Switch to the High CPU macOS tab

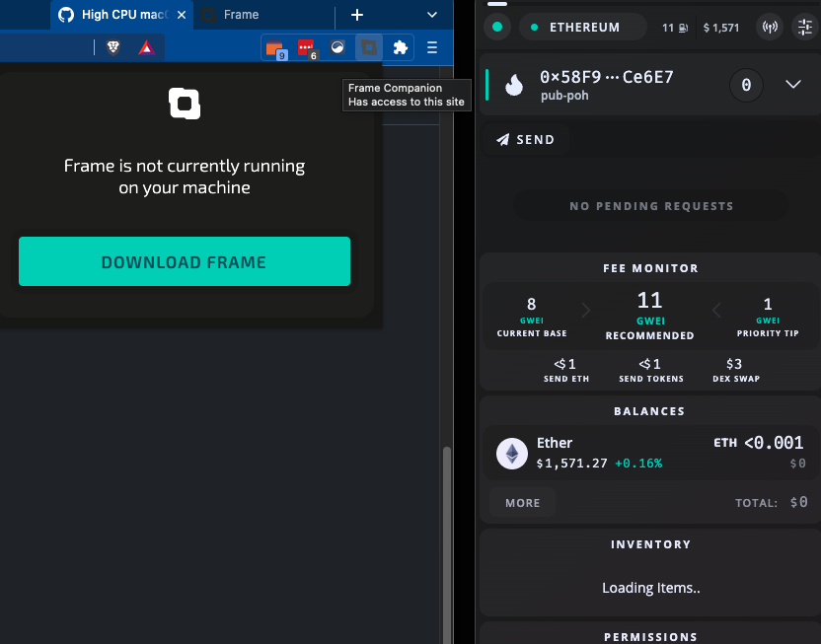(121, 15)
